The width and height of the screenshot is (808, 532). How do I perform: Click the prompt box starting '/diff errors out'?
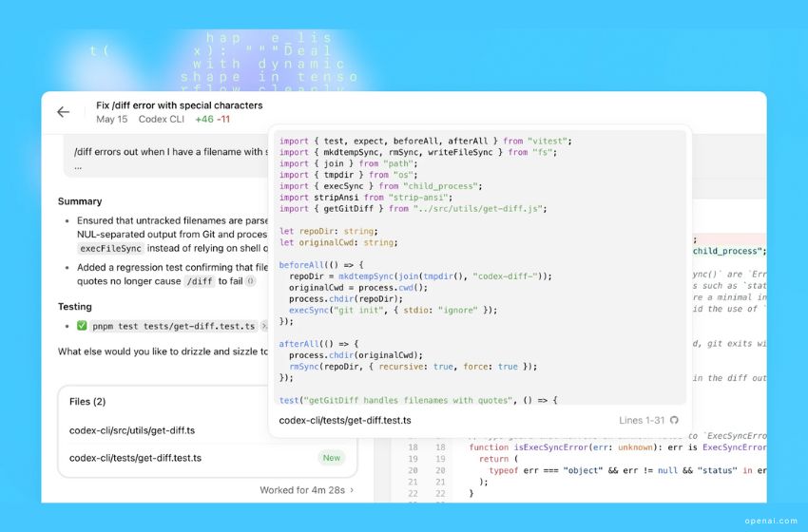click(166, 157)
